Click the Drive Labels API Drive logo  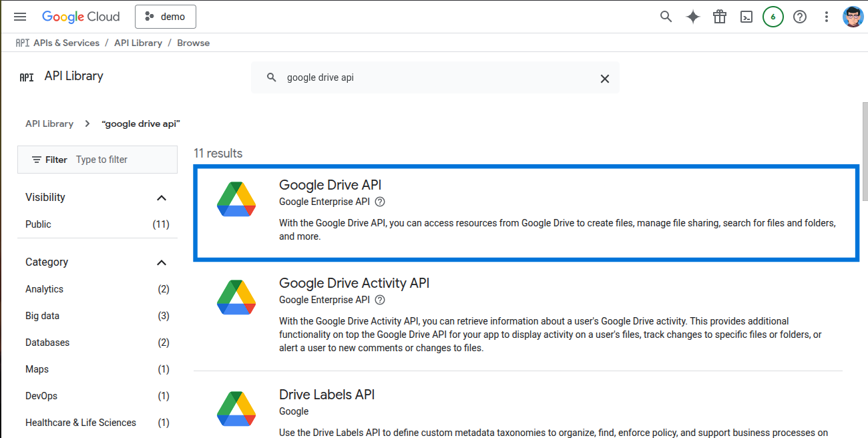tap(236, 409)
